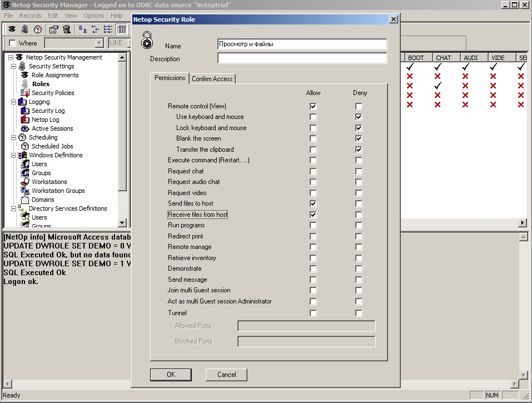Click roles list scroll right arrow
This screenshot has height=403, width=532.
(523, 223)
